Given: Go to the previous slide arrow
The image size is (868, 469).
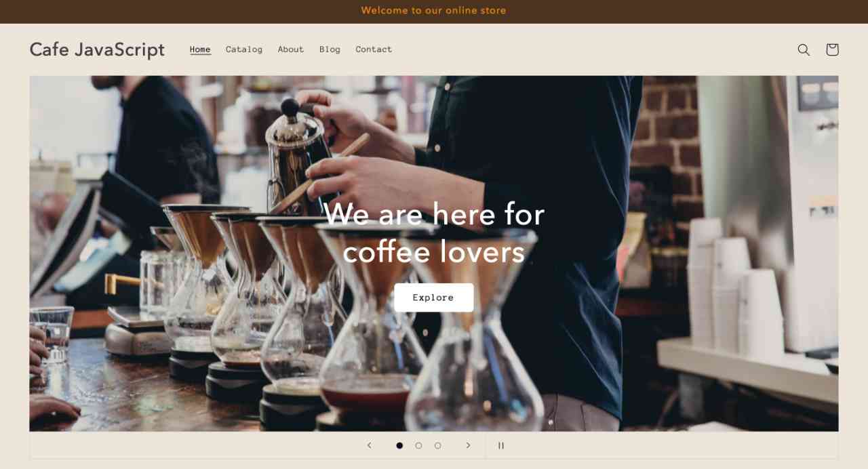Looking at the screenshot, I should (370, 445).
